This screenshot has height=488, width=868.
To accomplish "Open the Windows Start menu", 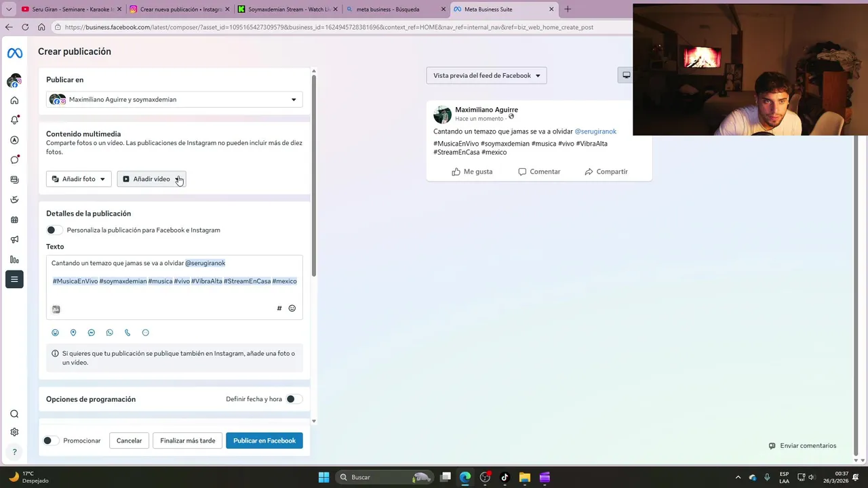I will click(x=323, y=477).
